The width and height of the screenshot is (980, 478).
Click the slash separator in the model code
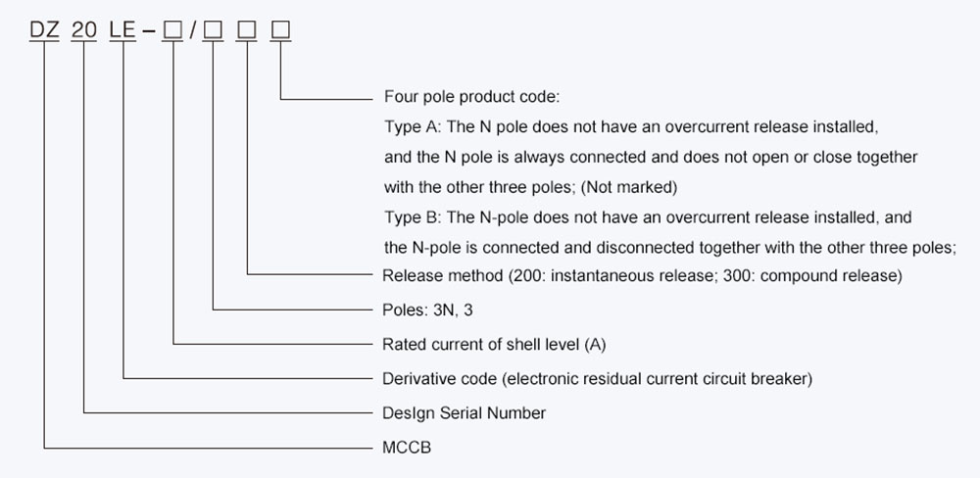click(x=194, y=30)
